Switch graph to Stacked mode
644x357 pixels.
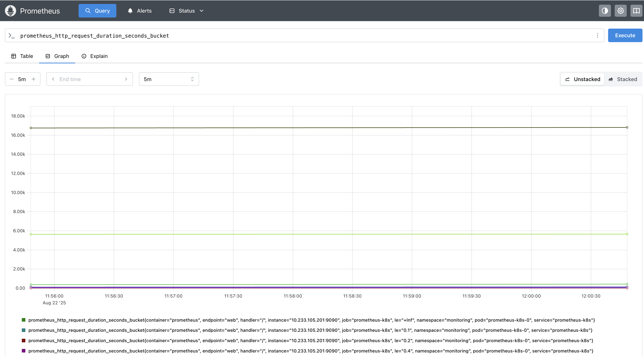[x=623, y=79]
